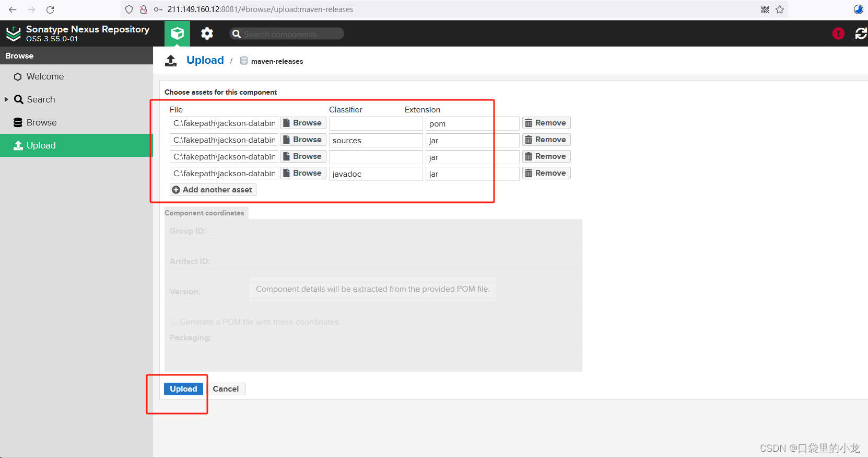Click the Component coordinates label
Image resolution: width=868 pixels, height=458 pixels.
click(204, 213)
